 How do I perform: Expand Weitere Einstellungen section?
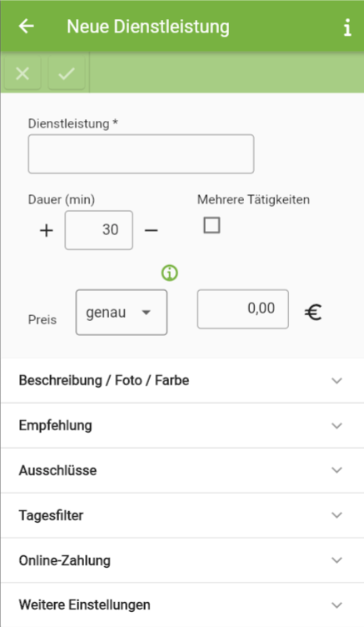coord(182,605)
